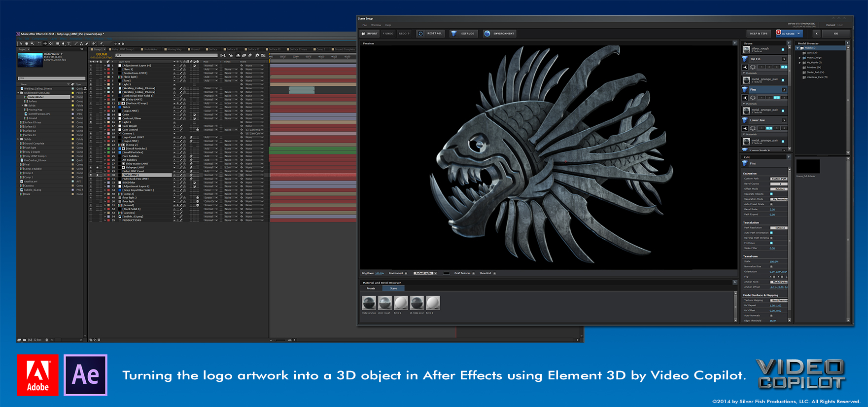868x407 pixels.
Task: Click the Extrude toolbar icon
Action: [x=454, y=34]
